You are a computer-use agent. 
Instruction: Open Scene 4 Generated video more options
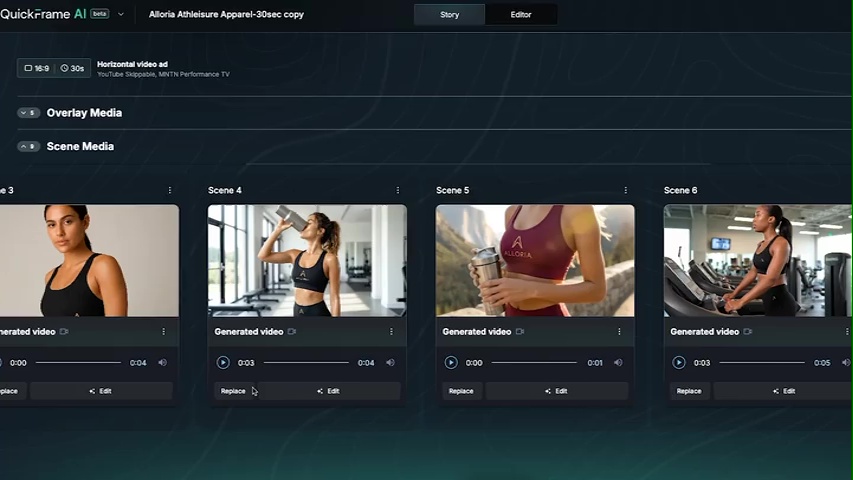coord(391,332)
